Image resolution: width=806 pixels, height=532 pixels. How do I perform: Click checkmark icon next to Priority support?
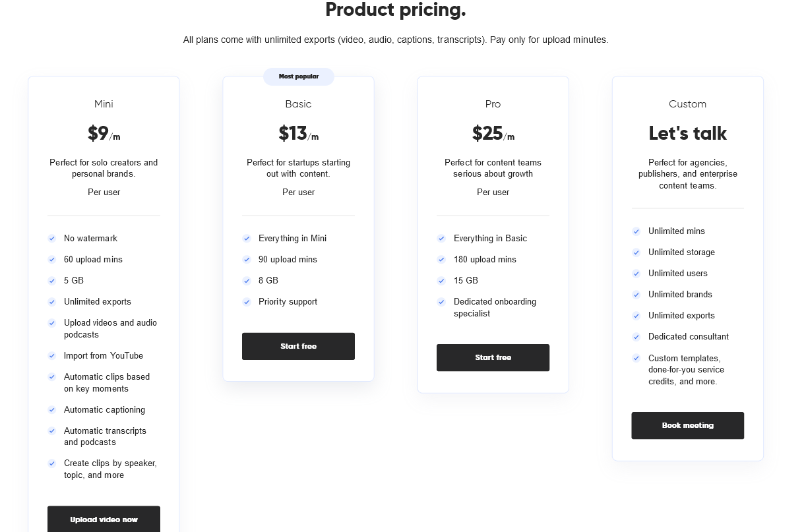pyautogui.click(x=247, y=302)
